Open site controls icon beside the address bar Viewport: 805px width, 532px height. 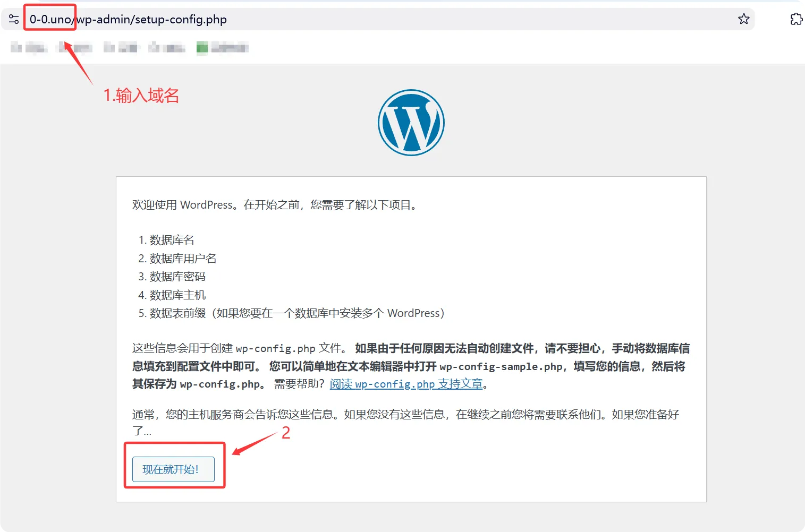[13, 19]
